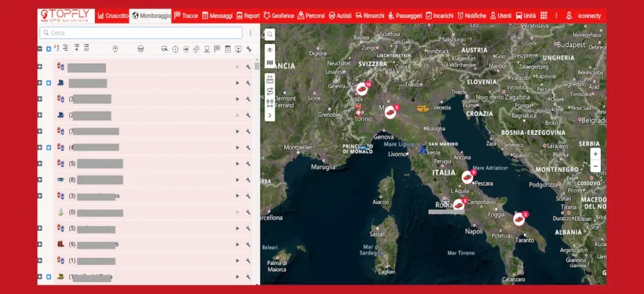Image resolution: width=644 pixels, height=294 pixels.
Task: Go to the Report tab
Action: [248, 16]
